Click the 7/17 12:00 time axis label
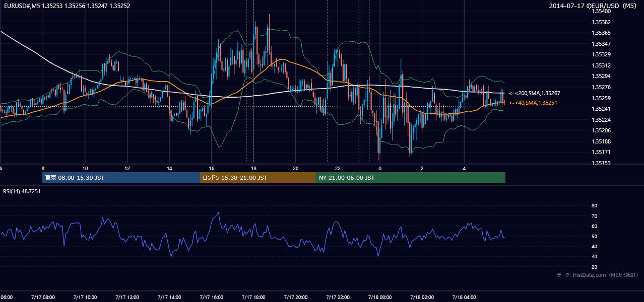Image resolution: width=644 pixels, height=302 pixels. (x=127, y=297)
